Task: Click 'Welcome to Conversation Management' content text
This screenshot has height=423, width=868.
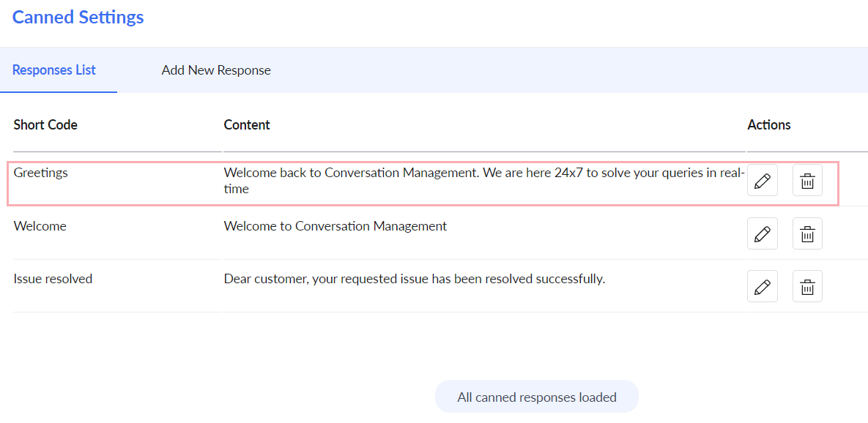Action: pos(335,225)
